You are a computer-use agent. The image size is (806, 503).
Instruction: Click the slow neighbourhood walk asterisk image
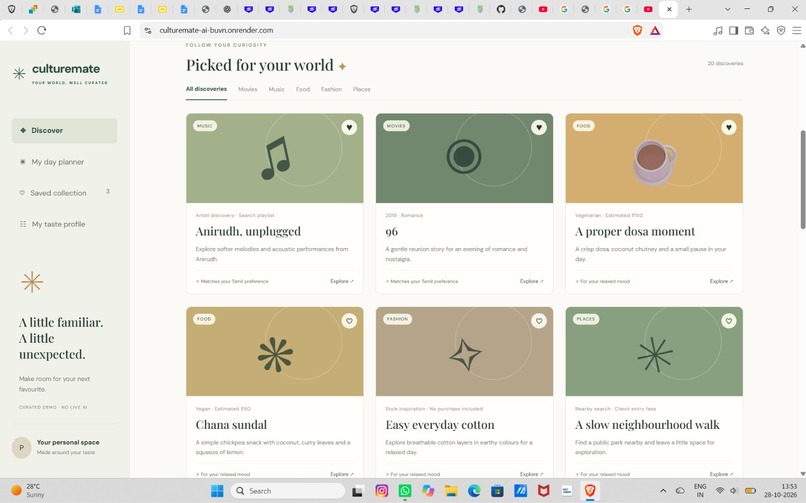pyautogui.click(x=654, y=351)
